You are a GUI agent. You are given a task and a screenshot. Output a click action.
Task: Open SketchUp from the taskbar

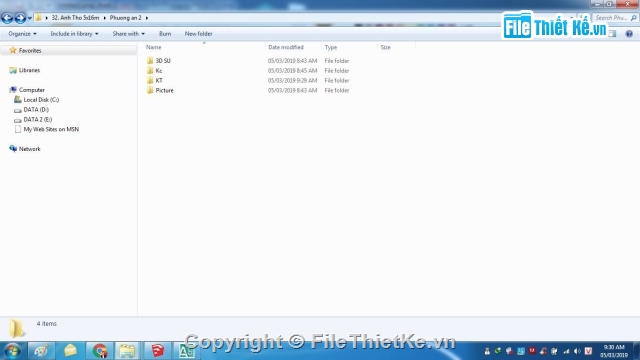[158, 351]
